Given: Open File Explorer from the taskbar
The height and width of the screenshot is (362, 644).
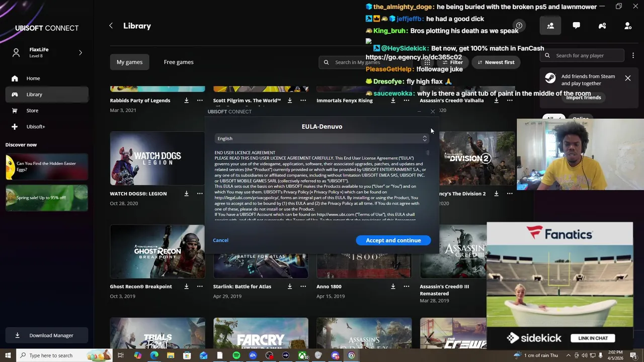Looking at the screenshot, I should click(171, 355).
